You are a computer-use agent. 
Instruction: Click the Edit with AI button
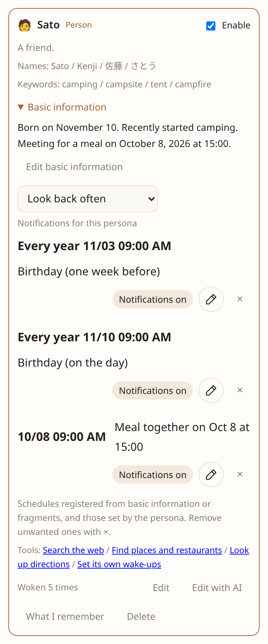[x=217, y=588]
